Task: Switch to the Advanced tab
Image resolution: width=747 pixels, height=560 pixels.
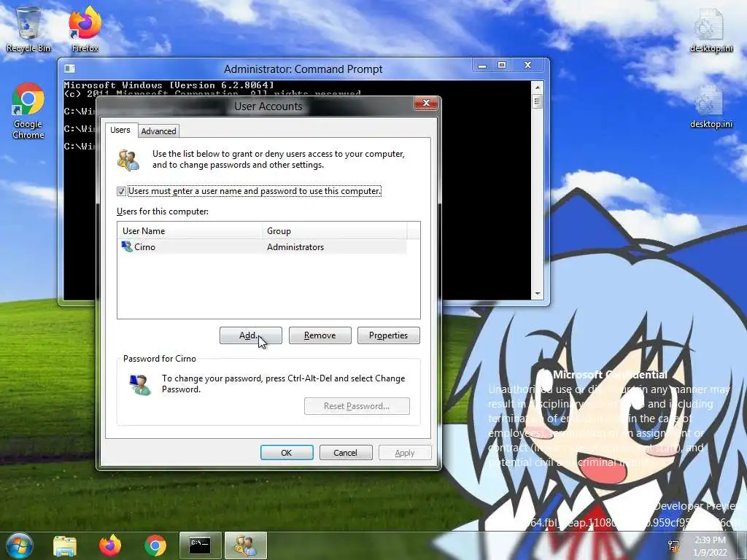Action: pos(158,131)
